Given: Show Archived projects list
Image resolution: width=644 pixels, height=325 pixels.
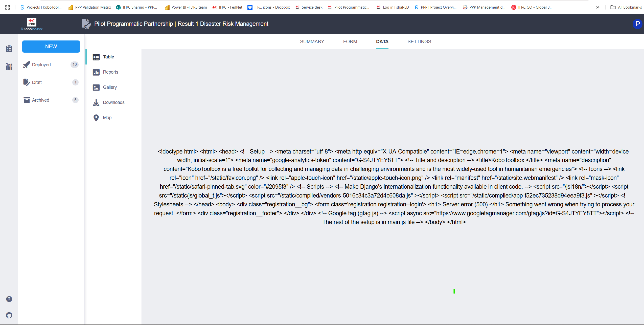Looking at the screenshot, I should coord(51,100).
